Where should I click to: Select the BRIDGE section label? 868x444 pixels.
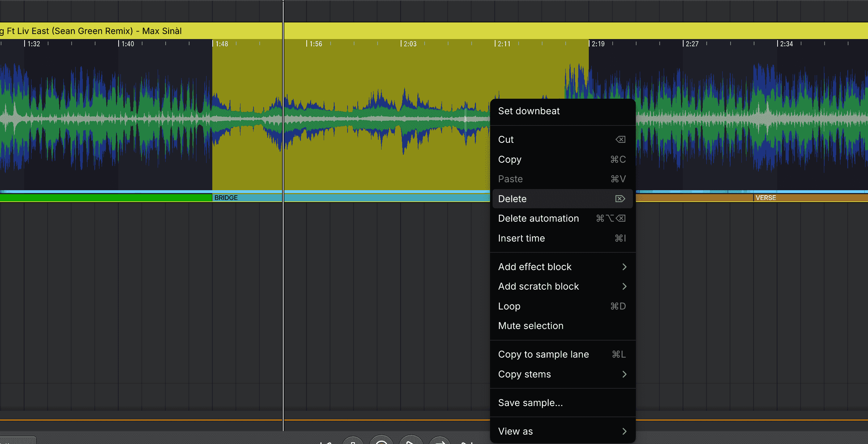[x=226, y=198]
